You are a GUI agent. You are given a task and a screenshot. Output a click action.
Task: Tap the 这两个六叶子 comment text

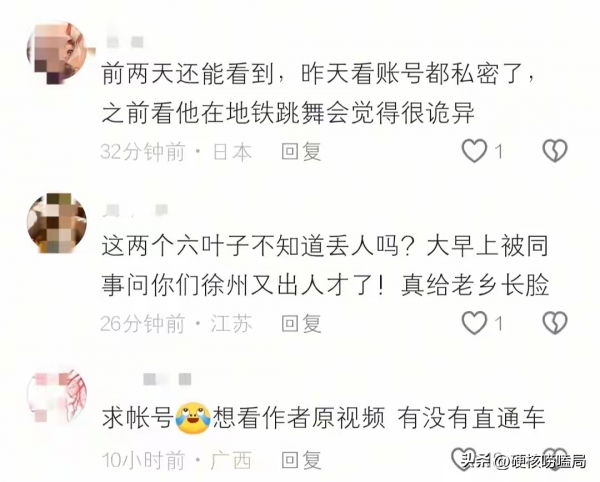click(325, 265)
